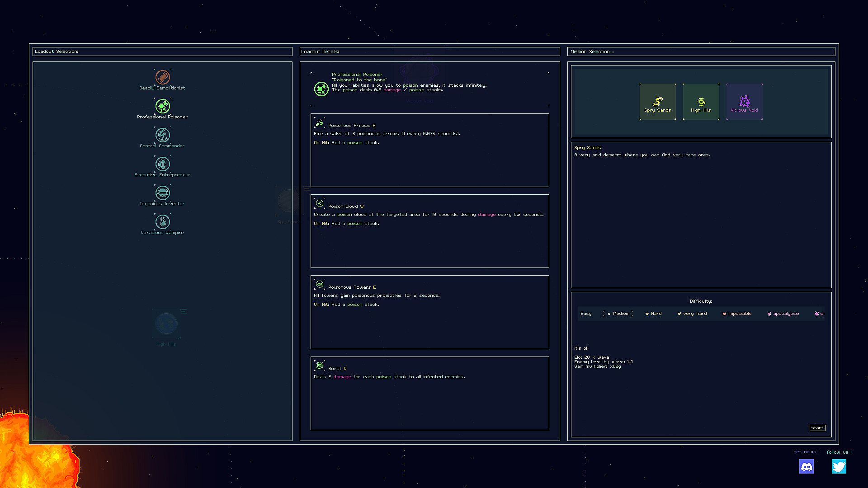Select Easy difficulty
The height and width of the screenshot is (488, 868).
pyautogui.click(x=586, y=314)
